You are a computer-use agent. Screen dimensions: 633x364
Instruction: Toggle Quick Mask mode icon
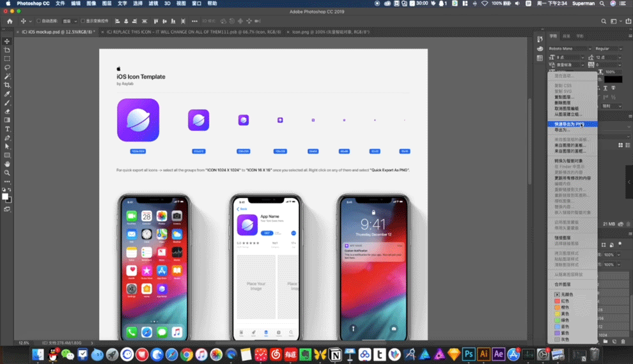point(7,209)
